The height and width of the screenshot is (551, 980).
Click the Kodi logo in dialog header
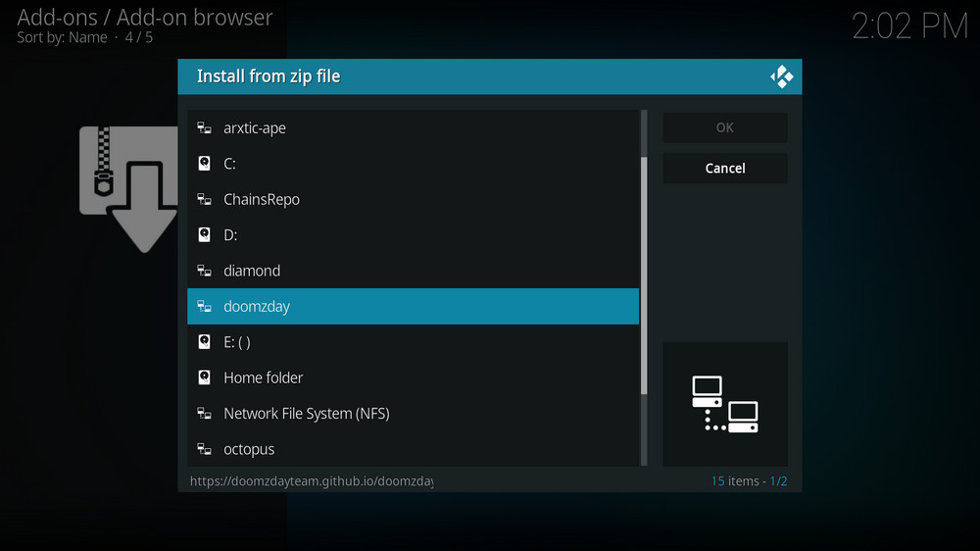tap(781, 76)
